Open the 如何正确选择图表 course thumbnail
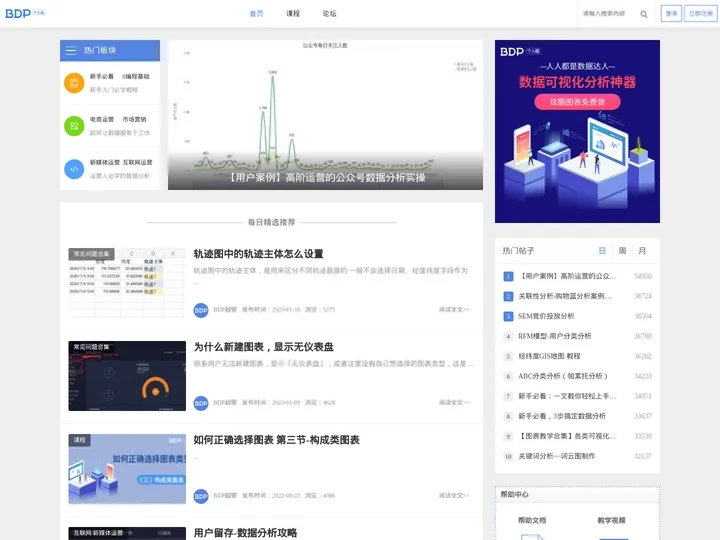Image resolution: width=720 pixels, height=540 pixels. click(x=127, y=469)
